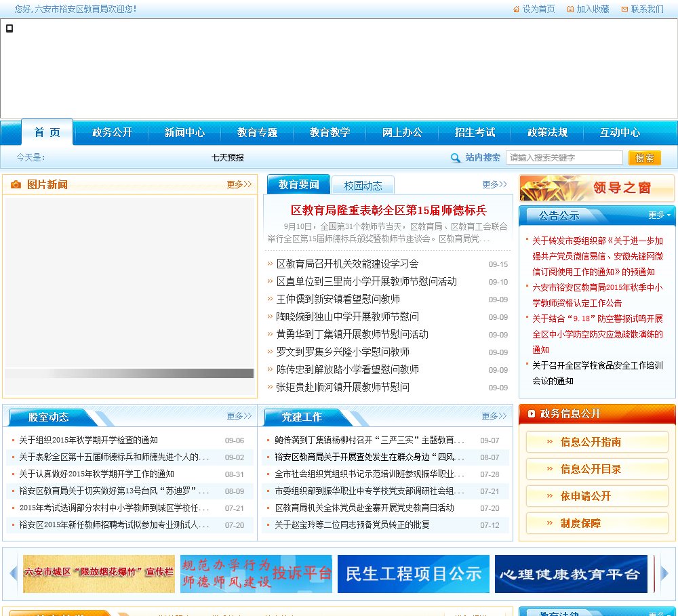This screenshot has height=616, width=678.
Task: Open the 新闻中心 navigation menu
Action: 184,132
